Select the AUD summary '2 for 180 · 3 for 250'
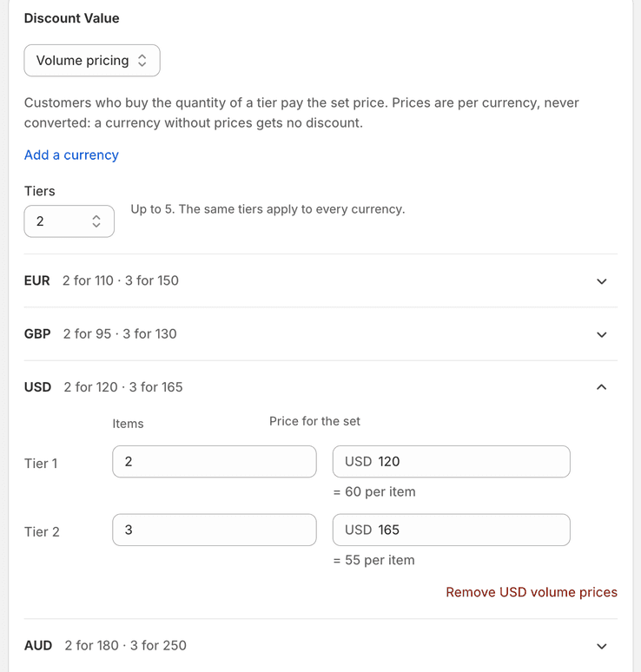The height and width of the screenshot is (672, 641). pyautogui.click(x=126, y=645)
